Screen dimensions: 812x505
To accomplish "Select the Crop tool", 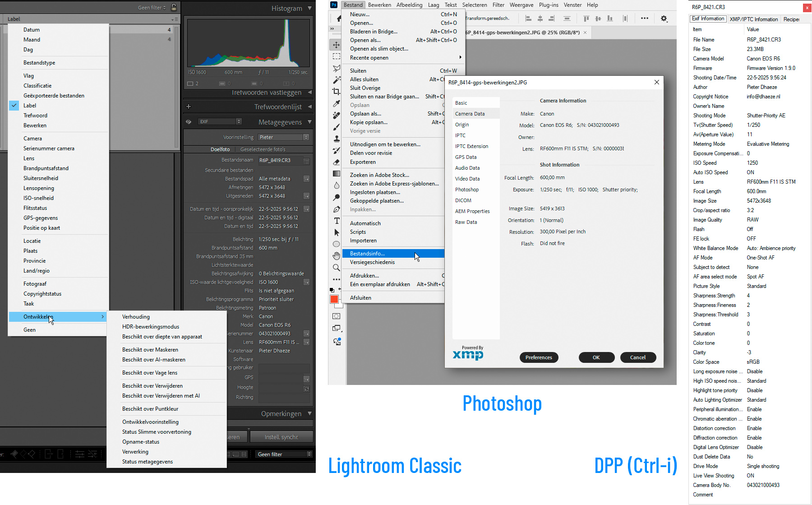I will [336, 91].
